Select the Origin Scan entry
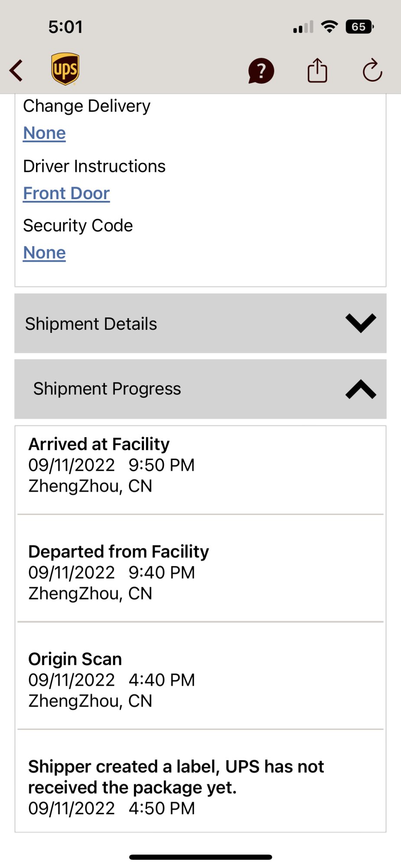Image resolution: width=401 pixels, height=868 pixels. click(200, 680)
